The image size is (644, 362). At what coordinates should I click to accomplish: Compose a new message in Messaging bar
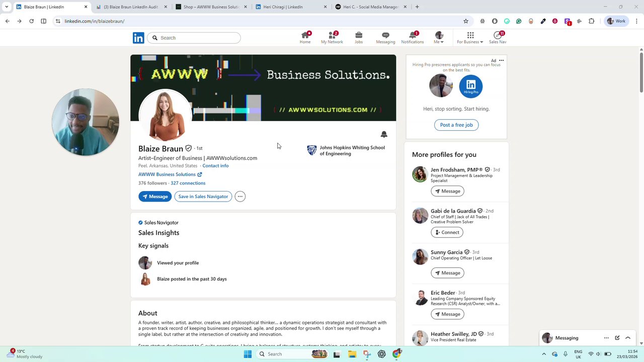point(617,338)
